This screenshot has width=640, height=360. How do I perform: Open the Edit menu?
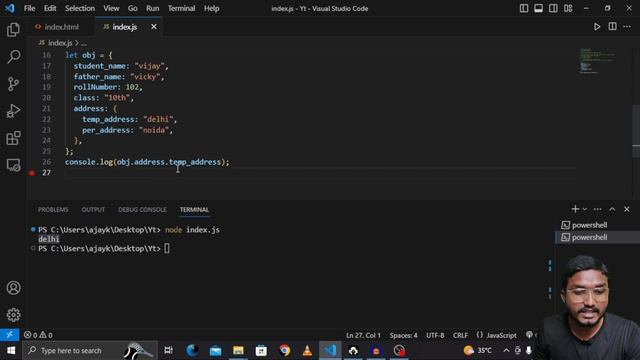coord(50,8)
